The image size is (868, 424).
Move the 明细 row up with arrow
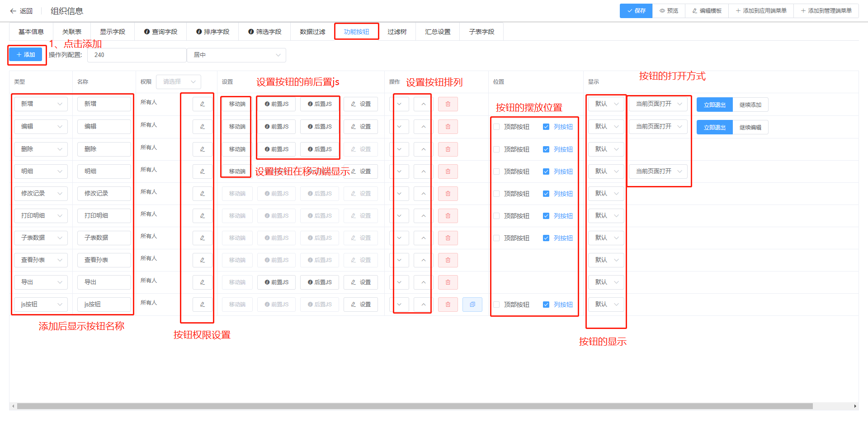click(423, 172)
